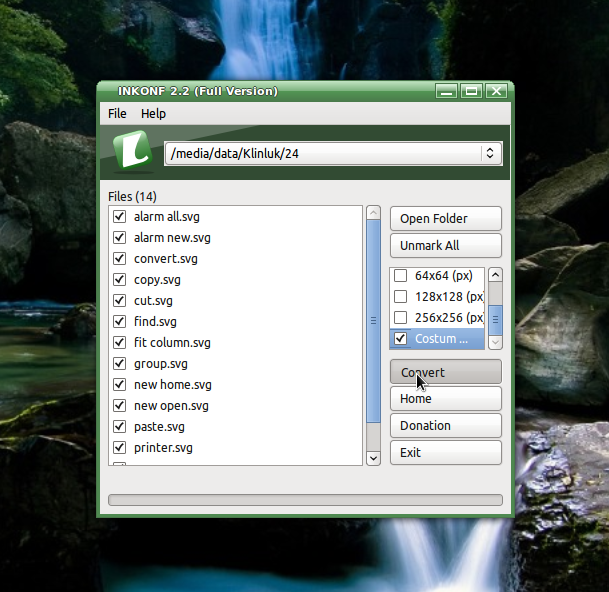Open the Help menu
This screenshot has width=609, height=592.
(153, 113)
